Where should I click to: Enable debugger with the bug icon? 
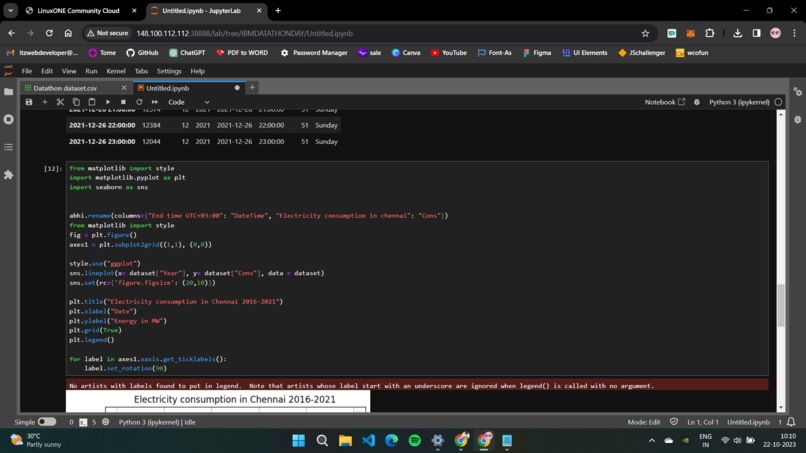[697, 102]
